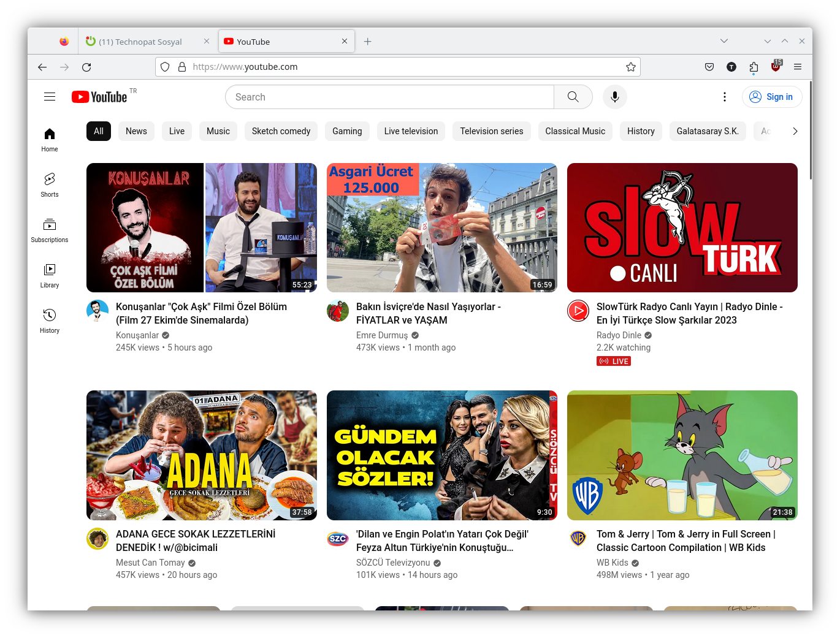
Task: Open Library from the sidebar
Action: pyautogui.click(x=50, y=276)
